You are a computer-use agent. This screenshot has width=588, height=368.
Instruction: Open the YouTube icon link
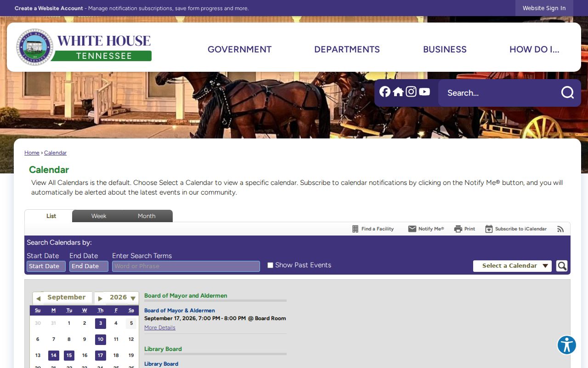[x=424, y=92]
